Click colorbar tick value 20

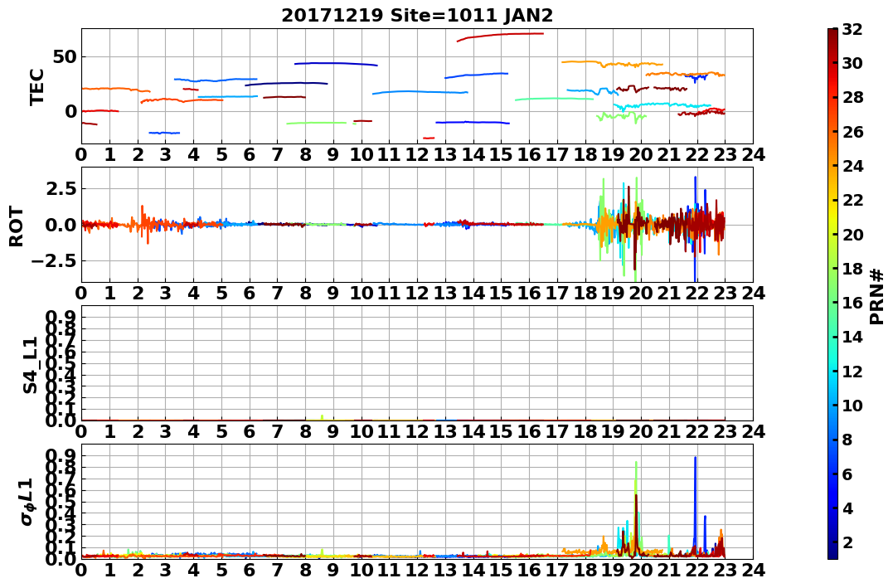pyautogui.click(x=852, y=234)
